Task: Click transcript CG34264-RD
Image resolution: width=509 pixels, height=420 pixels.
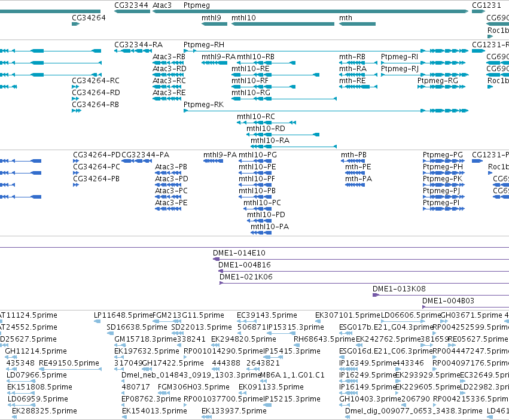Action: pyautogui.click(x=96, y=93)
